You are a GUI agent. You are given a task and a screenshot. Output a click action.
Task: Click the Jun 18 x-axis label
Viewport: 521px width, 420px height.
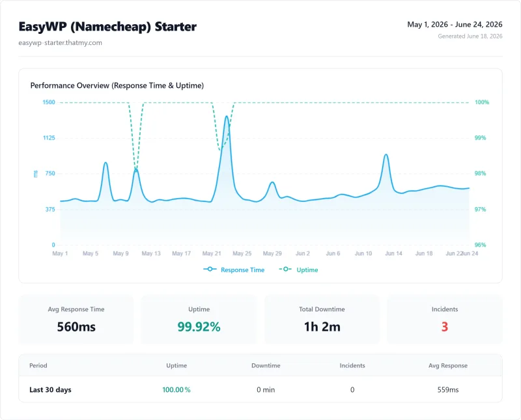[424, 253]
